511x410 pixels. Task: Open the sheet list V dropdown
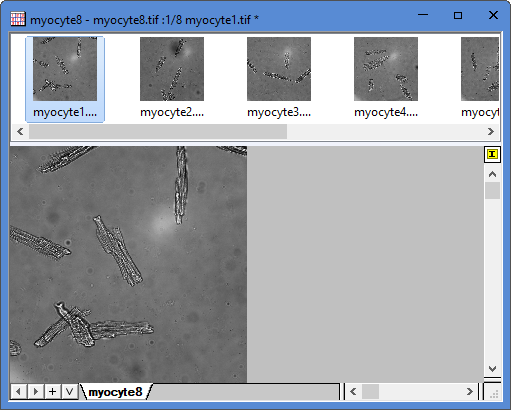click(70, 391)
